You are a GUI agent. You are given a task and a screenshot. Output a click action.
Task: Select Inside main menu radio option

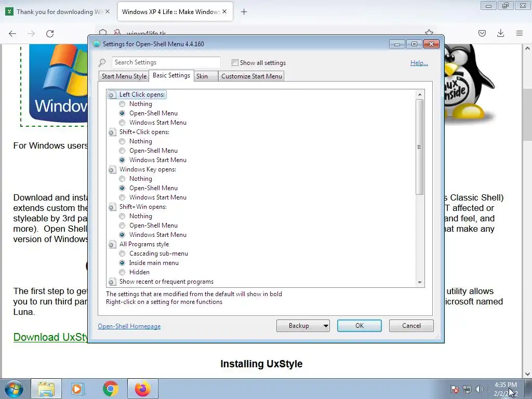tap(122, 263)
